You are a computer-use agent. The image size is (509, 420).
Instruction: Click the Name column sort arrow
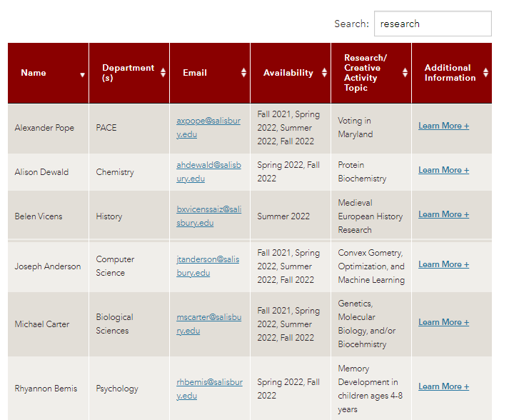(x=82, y=74)
